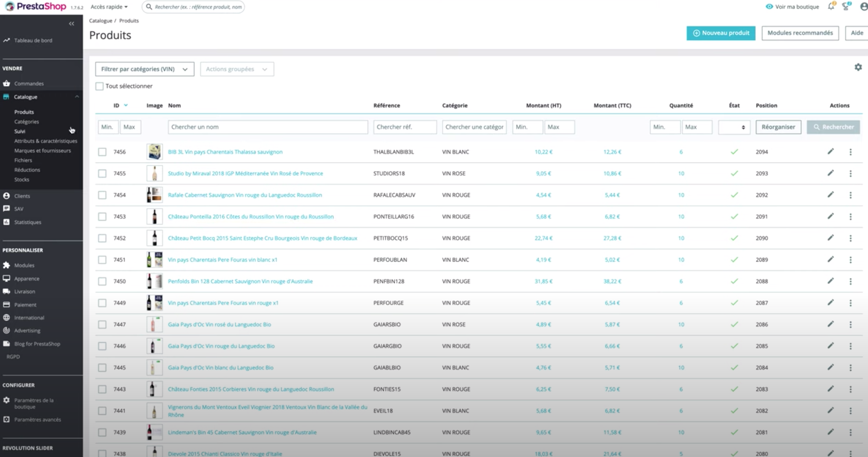Select Stocks in the Catalogue submenu
Viewport: 868px width, 457px height.
(22, 179)
